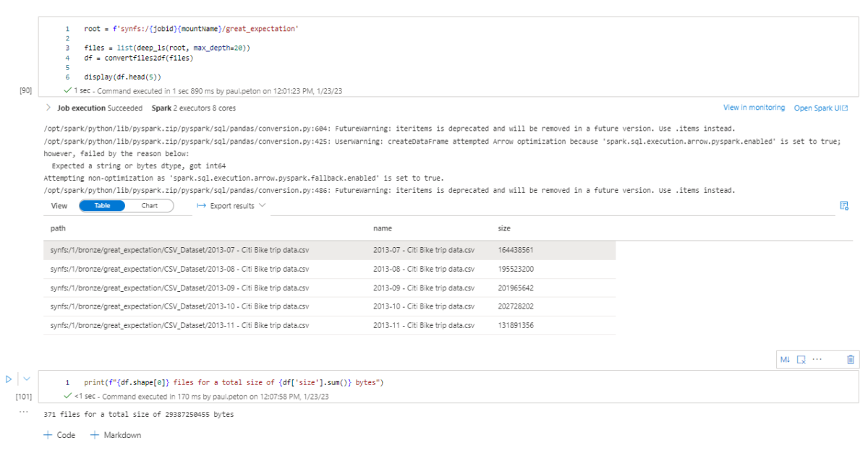Image resolution: width=868 pixels, height=461 pixels.
Task: Run the print cell
Action: [x=7, y=378]
